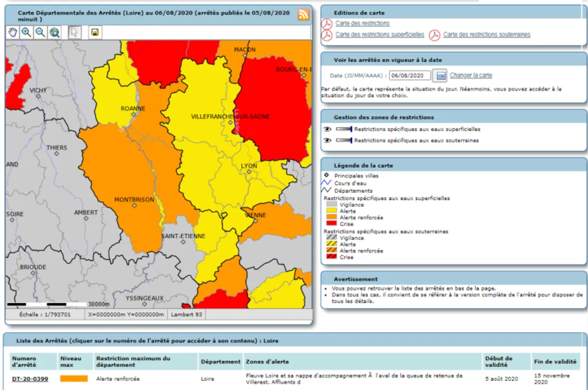Open arrêté DT-20-0399 details
The height and width of the screenshot is (390, 588).
[30, 379]
